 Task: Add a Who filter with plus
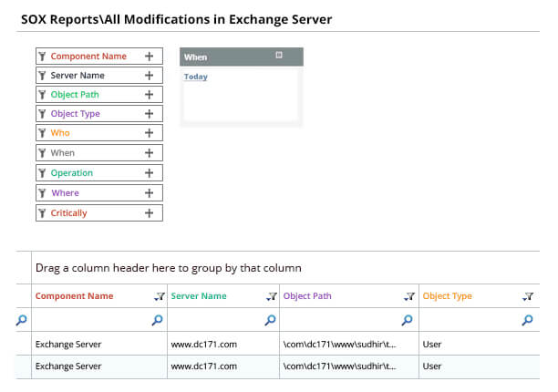coord(150,133)
